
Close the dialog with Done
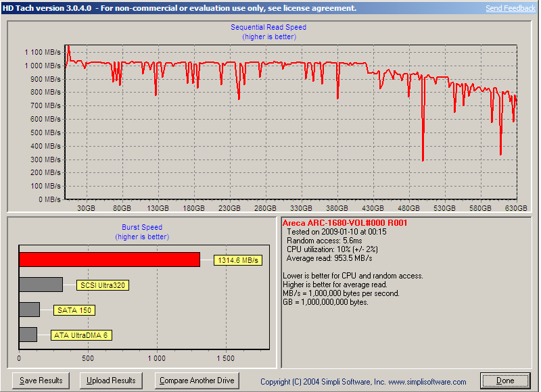click(x=505, y=381)
